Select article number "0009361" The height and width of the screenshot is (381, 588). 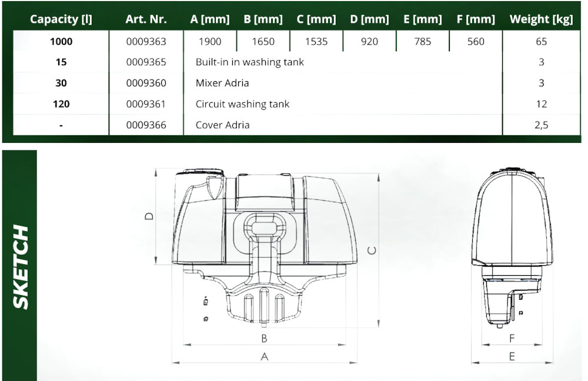point(146,104)
